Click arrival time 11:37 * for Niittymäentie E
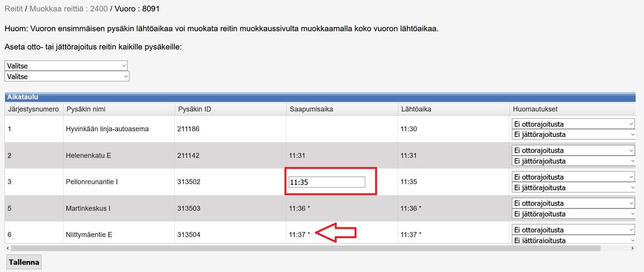Screen dimensions: 644x272 (x=299, y=235)
